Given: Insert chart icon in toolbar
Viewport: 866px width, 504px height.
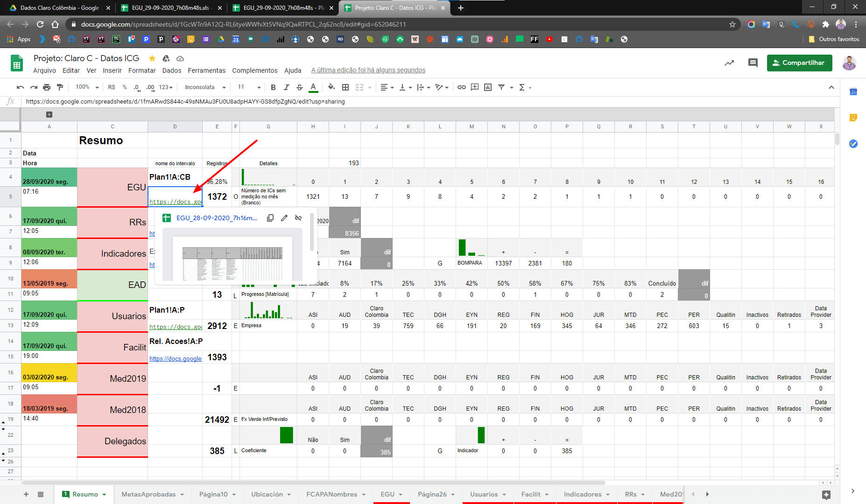Looking at the screenshot, I should coord(488,87).
